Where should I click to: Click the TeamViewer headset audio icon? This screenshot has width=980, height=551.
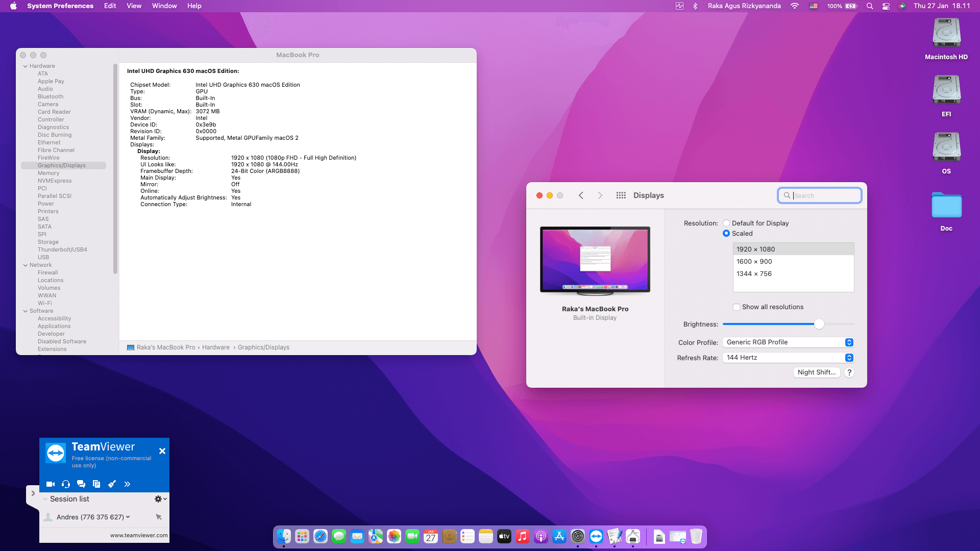pos(66,484)
